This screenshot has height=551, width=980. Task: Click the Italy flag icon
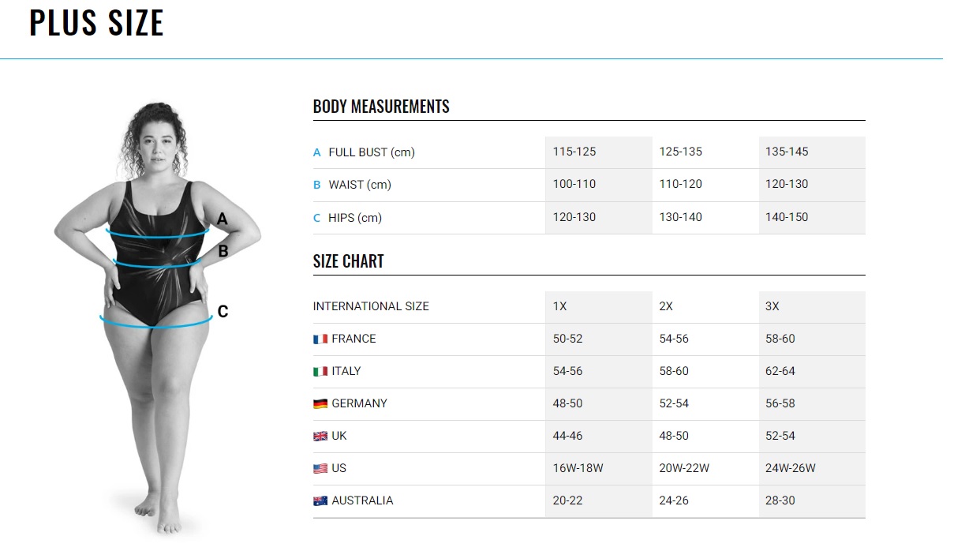[x=320, y=371]
